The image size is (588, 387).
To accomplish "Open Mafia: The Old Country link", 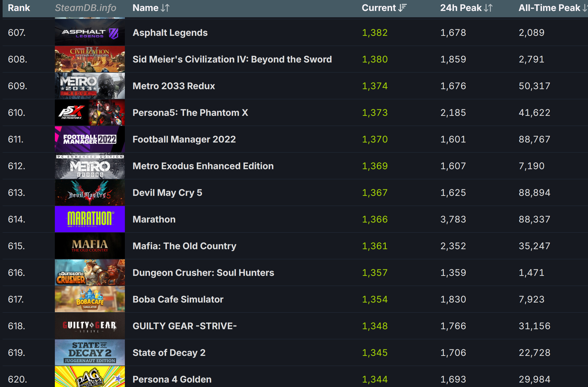I will point(184,246).
